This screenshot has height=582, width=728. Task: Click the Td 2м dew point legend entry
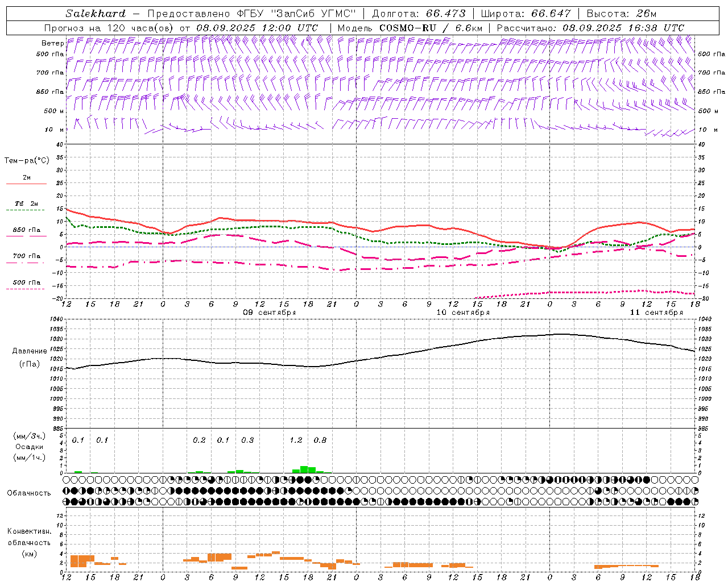[x=27, y=203]
